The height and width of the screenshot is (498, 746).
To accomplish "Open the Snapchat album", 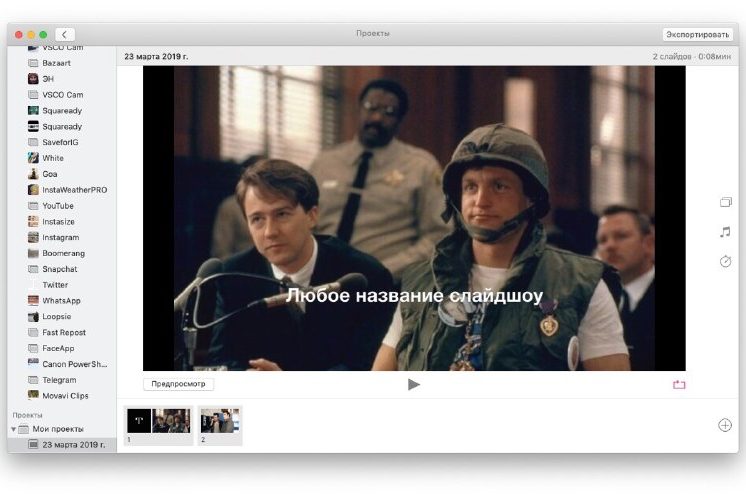I will (59, 269).
